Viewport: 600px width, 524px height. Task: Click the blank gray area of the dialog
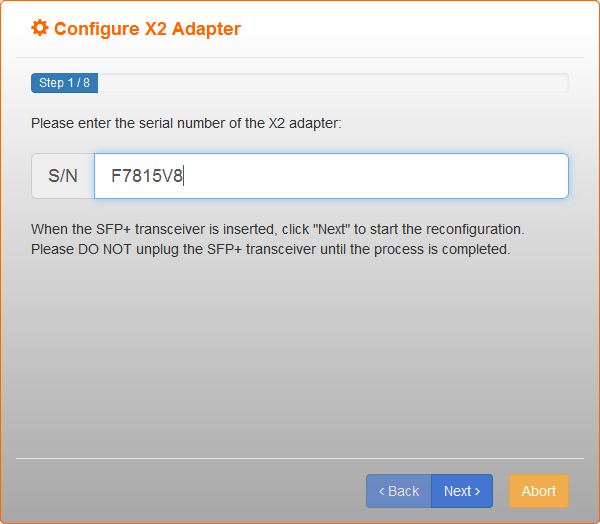click(300, 356)
